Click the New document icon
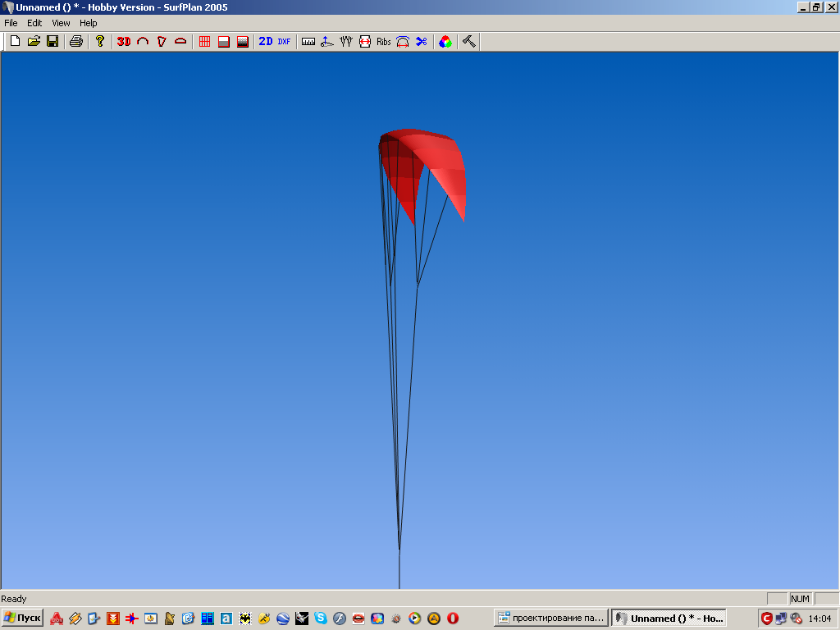The image size is (840, 630). pos(15,41)
